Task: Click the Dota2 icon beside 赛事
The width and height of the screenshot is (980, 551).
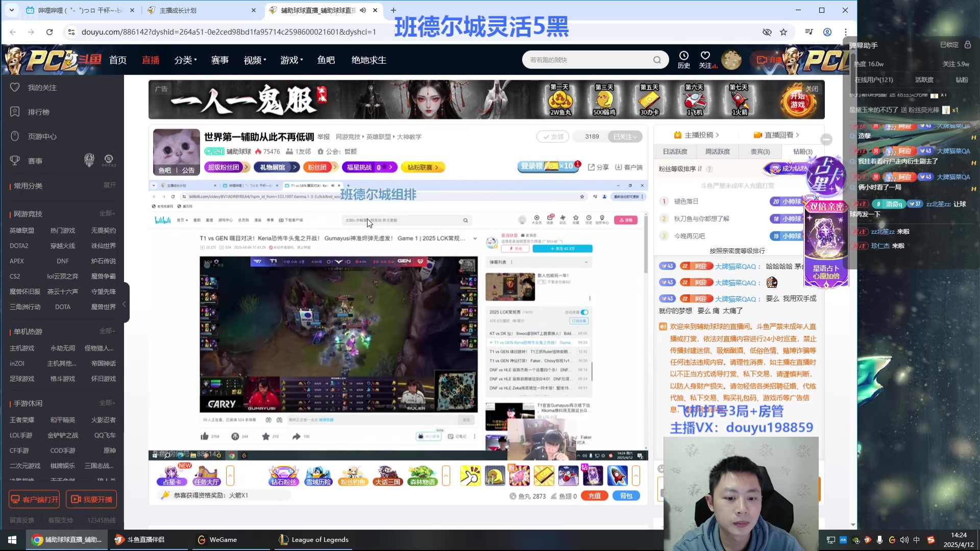Action: [x=109, y=161]
